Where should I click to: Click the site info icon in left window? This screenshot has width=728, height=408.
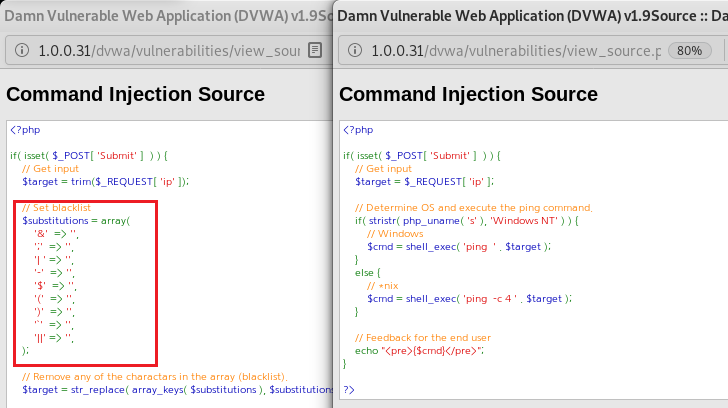pos(22,50)
